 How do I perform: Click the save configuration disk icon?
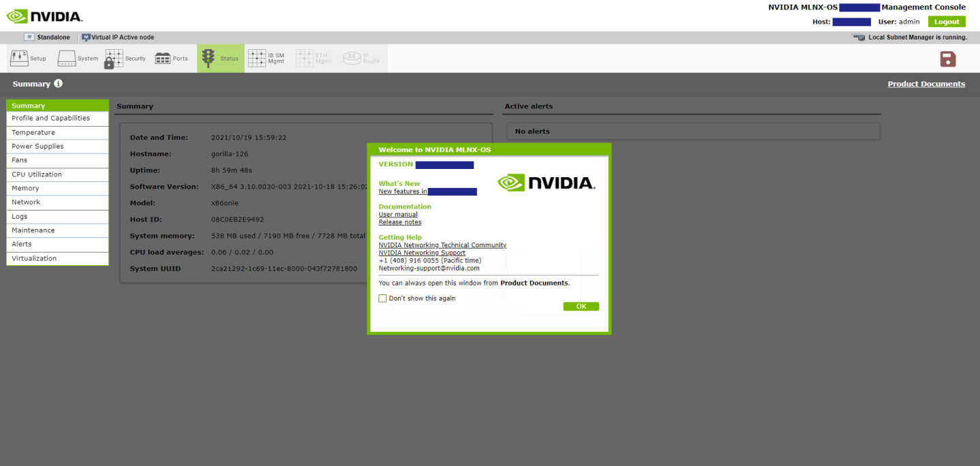coord(947,59)
